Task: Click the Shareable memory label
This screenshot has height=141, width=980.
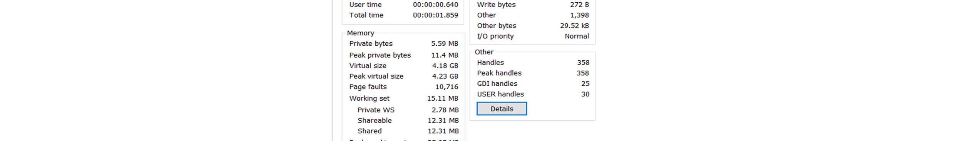Action: [x=375, y=121]
